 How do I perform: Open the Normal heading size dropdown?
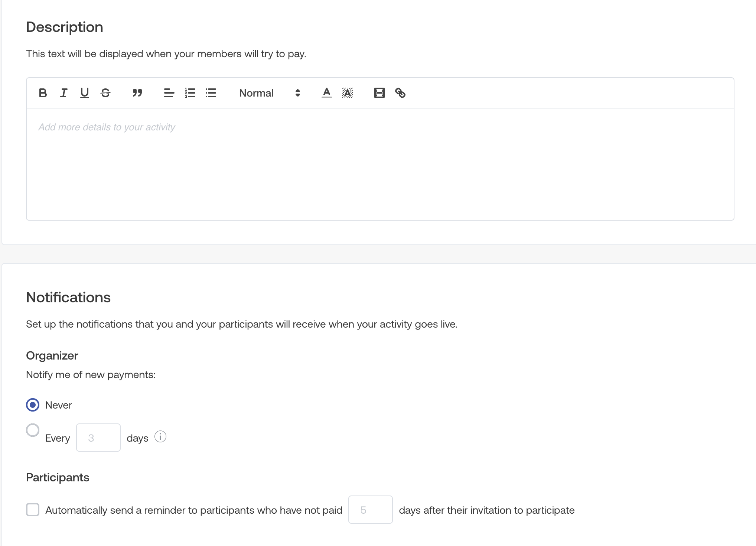tap(269, 93)
